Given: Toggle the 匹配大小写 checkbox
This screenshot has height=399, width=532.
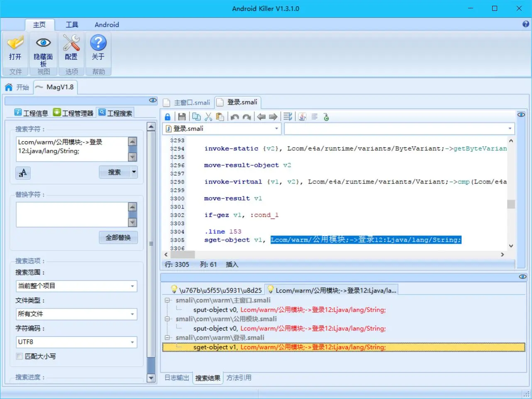Looking at the screenshot, I should 19,356.
